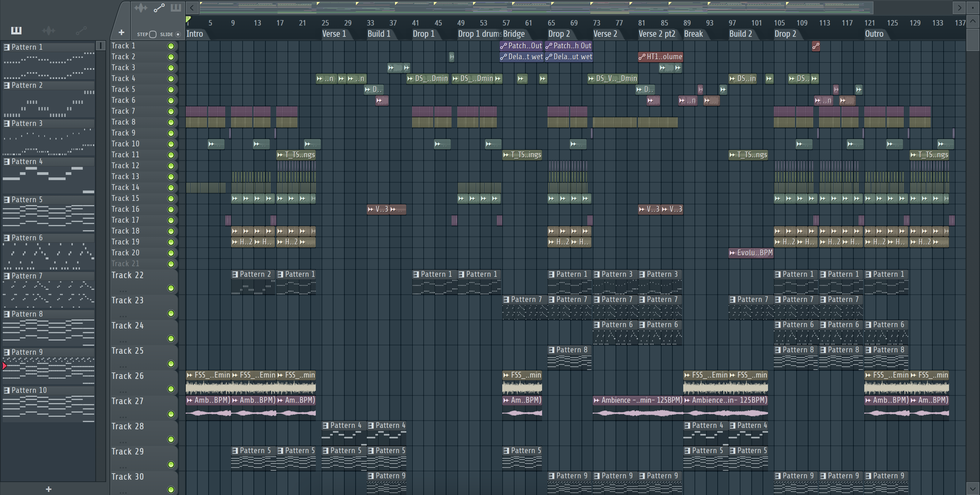Click bar 65 on the timeline ruler
Screen dimensions: 980x495
click(x=551, y=23)
